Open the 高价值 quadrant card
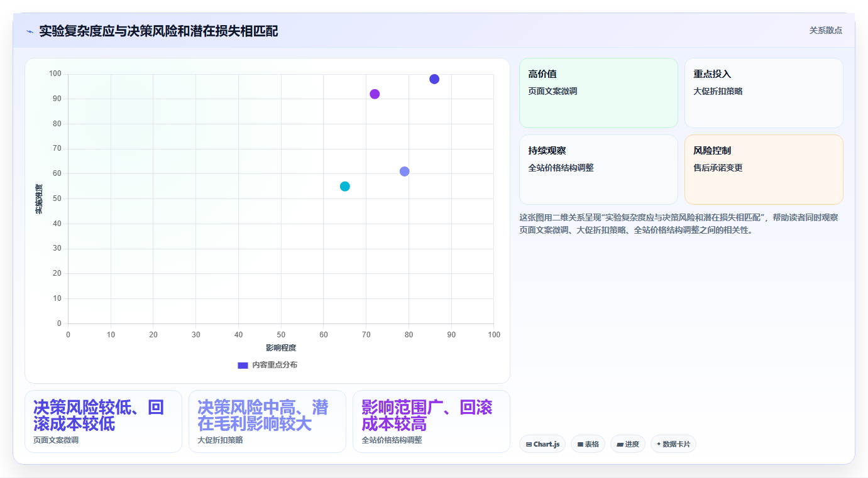Screen dimensions: 868x478 coord(598,93)
